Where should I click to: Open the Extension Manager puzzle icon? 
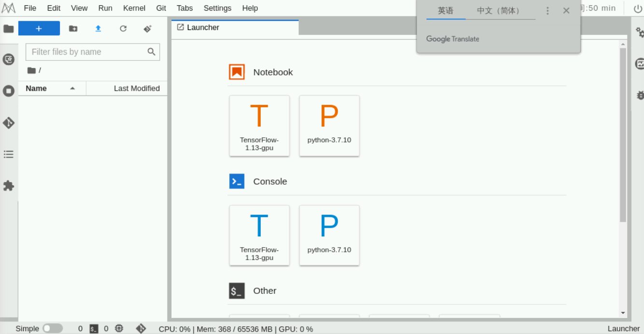click(9, 186)
